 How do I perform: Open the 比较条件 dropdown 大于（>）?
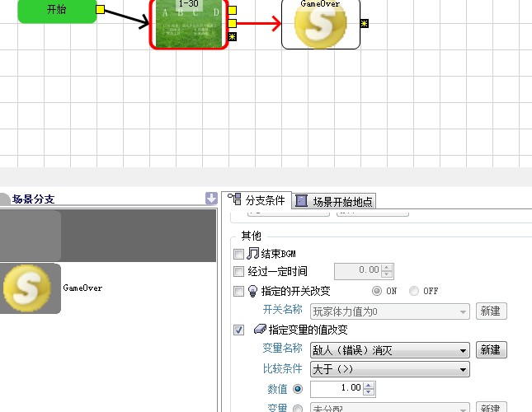(390, 369)
